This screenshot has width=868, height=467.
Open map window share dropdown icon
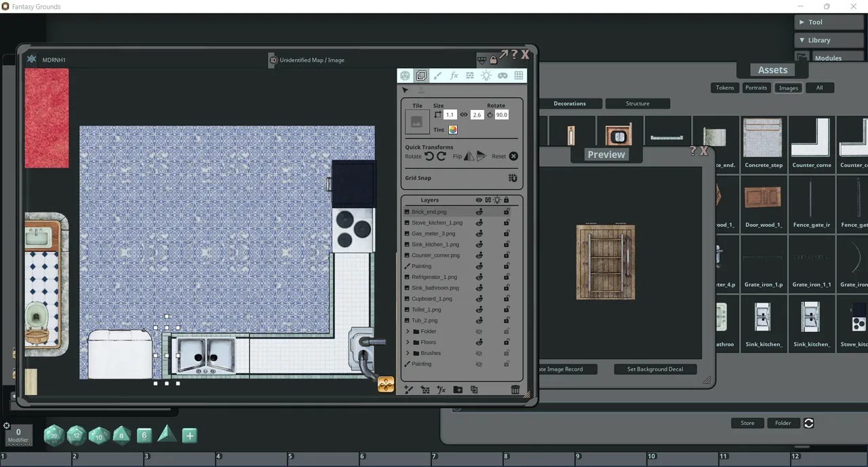(x=482, y=60)
